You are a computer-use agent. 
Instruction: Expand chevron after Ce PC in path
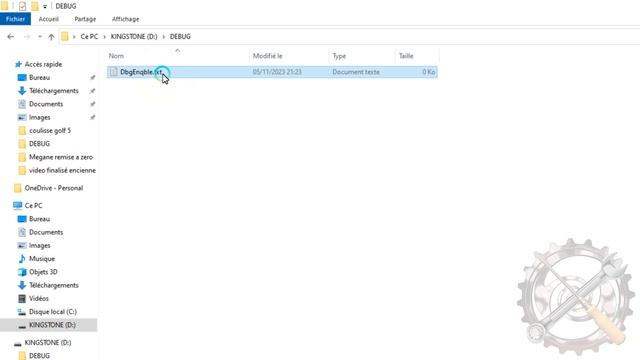pyautogui.click(x=104, y=37)
